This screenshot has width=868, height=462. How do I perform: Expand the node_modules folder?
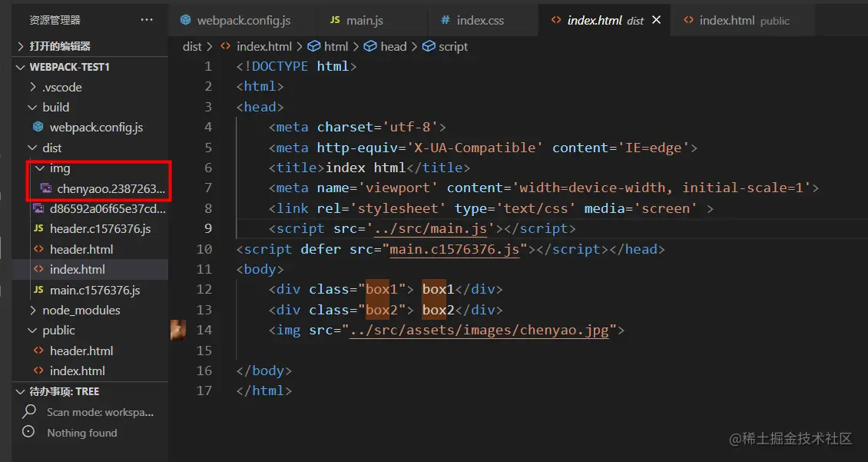tap(90, 311)
